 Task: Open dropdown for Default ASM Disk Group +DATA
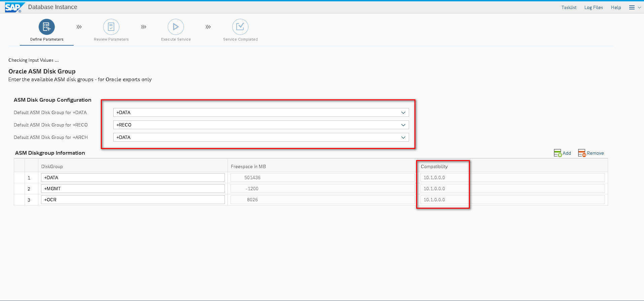[x=403, y=112]
